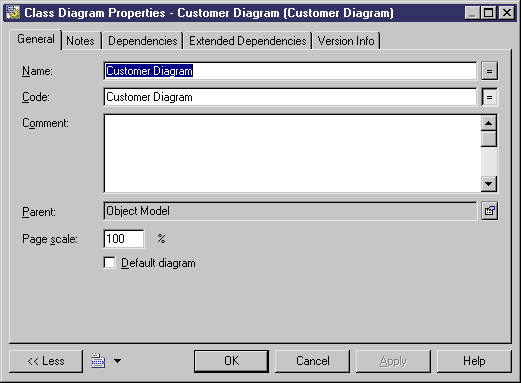Screen dimensions: 521x383
Task: Click the OK button
Action: [231, 361]
